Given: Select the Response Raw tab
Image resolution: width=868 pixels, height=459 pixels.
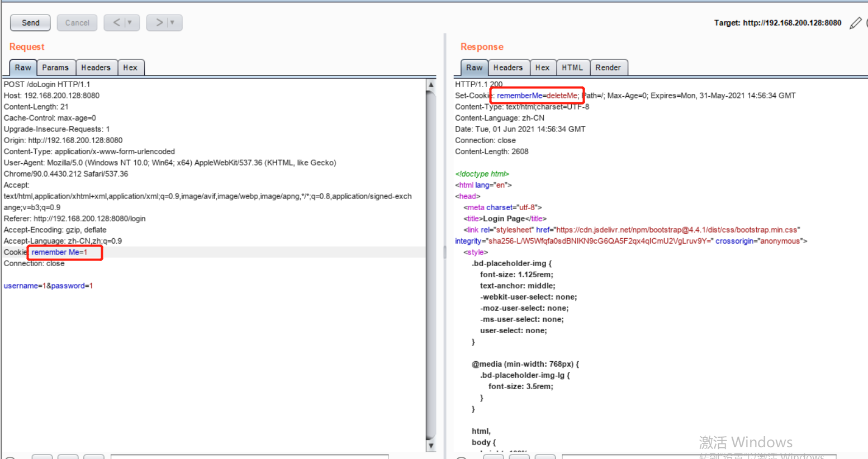Looking at the screenshot, I should 475,68.
